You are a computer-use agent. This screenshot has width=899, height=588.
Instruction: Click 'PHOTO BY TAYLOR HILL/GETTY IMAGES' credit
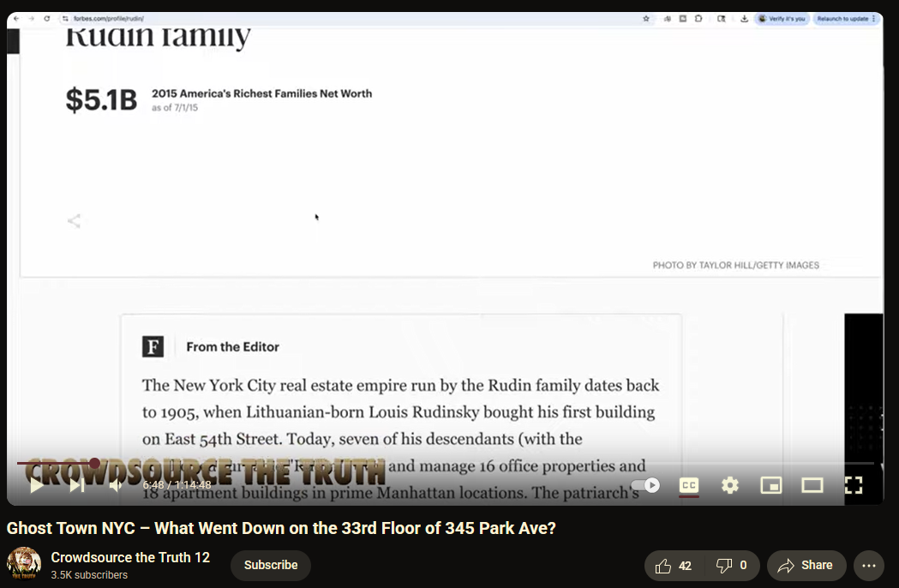coord(735,265)
